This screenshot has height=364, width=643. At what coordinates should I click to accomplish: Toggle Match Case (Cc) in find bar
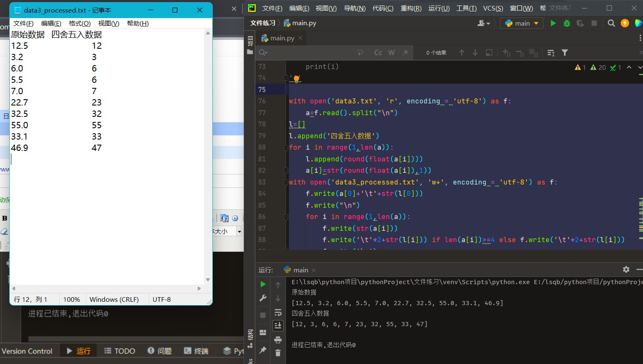pos(378,53)
